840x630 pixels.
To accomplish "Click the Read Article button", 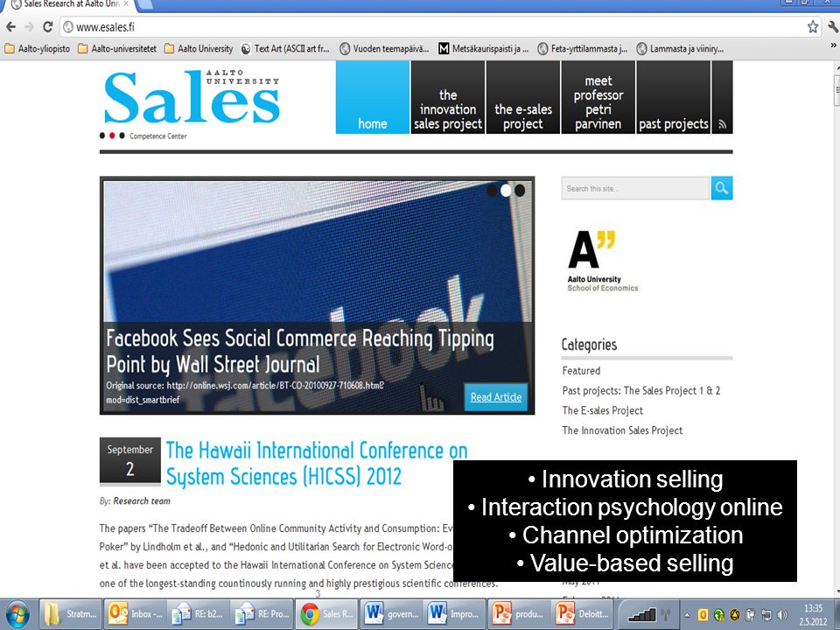I will point(496,397).
